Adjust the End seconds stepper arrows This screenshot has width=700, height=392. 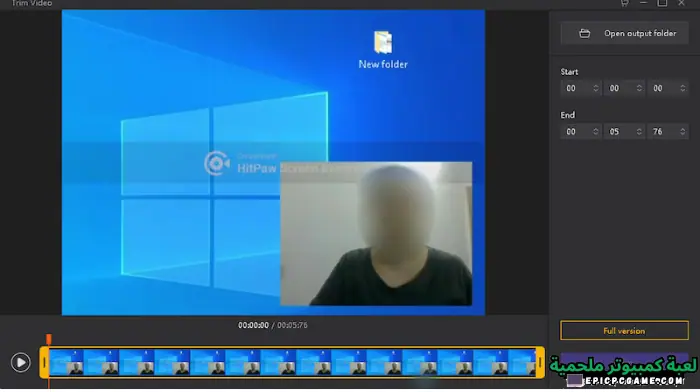click(x=682, y=132)
